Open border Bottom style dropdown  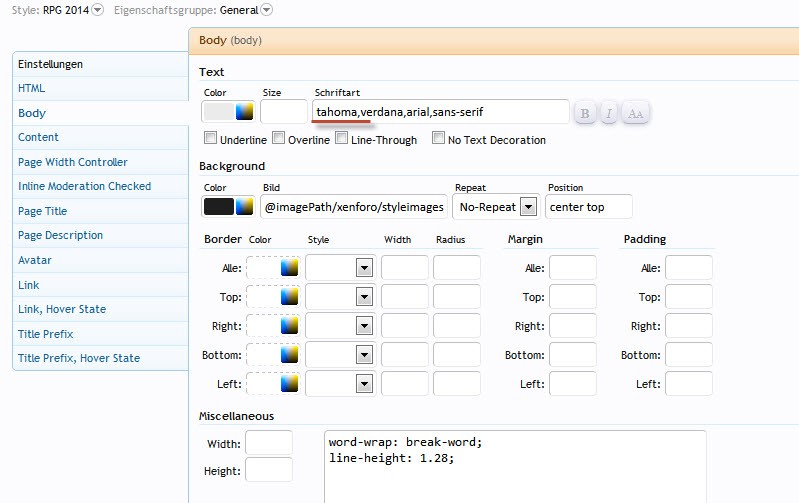pyautogui.click(x=340, y=355)
